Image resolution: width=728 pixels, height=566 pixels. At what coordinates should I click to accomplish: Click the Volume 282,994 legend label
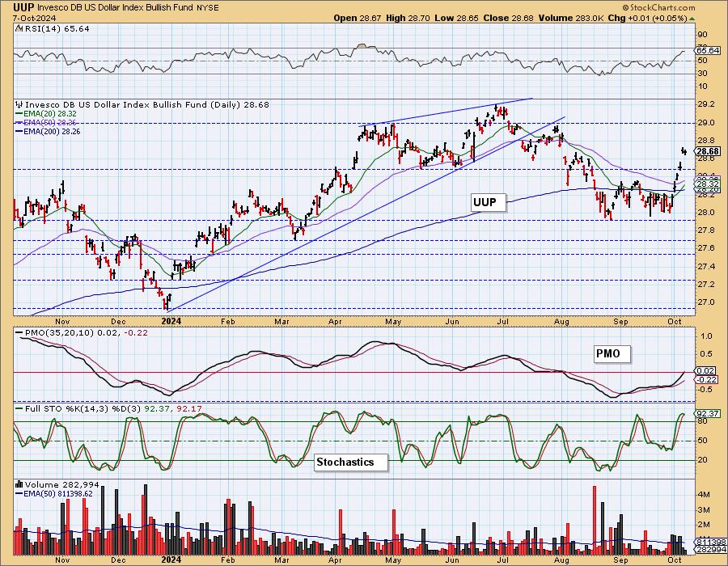click(x=57, y=485)
